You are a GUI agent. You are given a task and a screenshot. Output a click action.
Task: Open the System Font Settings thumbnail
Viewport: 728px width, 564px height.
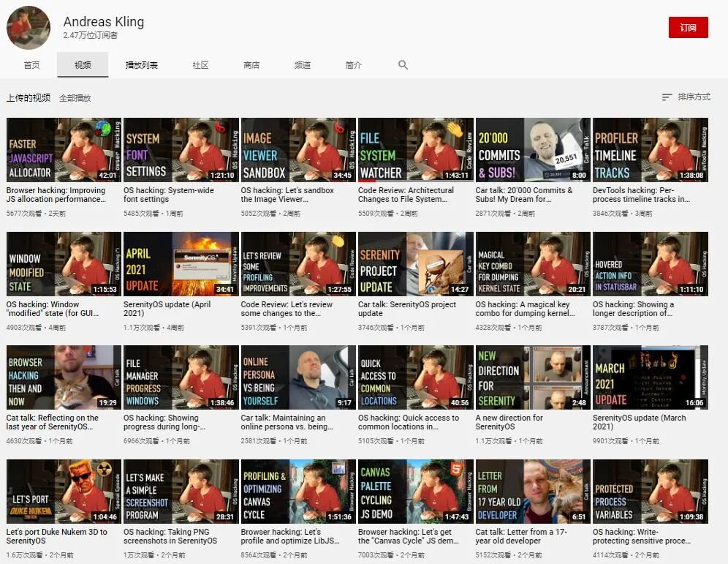[181, 149]
